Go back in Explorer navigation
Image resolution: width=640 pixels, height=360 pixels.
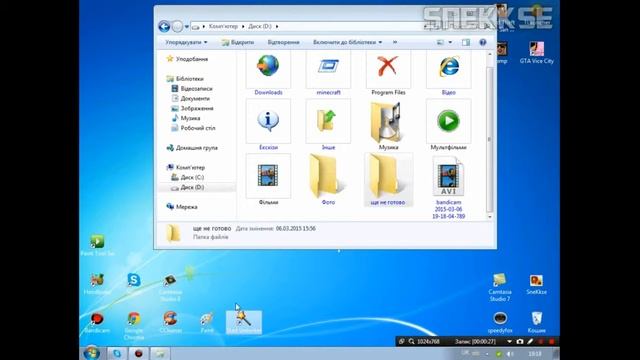click(164, 27)
